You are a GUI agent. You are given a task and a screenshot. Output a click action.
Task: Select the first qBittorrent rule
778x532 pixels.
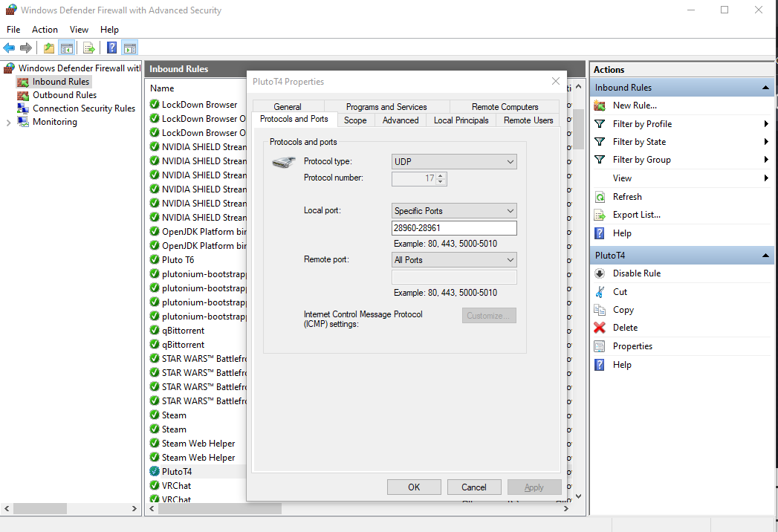coord(198,331)
